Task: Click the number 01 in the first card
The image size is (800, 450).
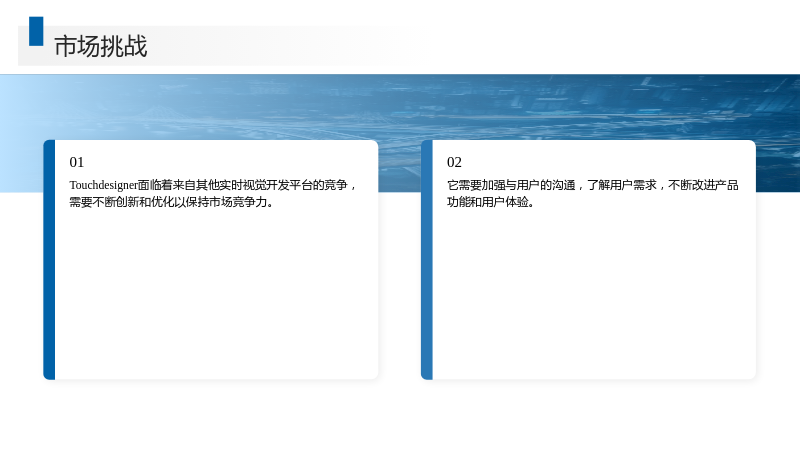Action: click(77, 162)
